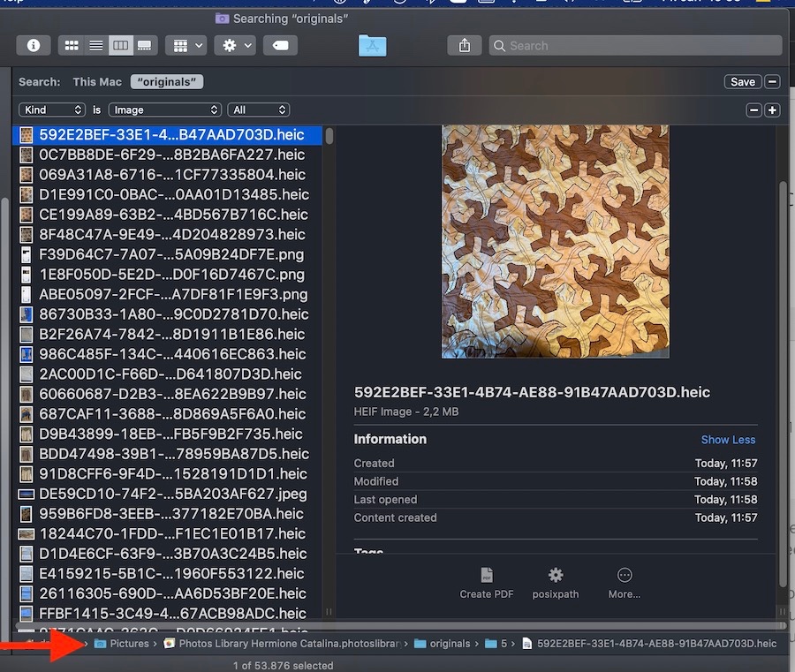The image size is (795, 672).
Task: Select the "originals" search scope
Action: 167,82
